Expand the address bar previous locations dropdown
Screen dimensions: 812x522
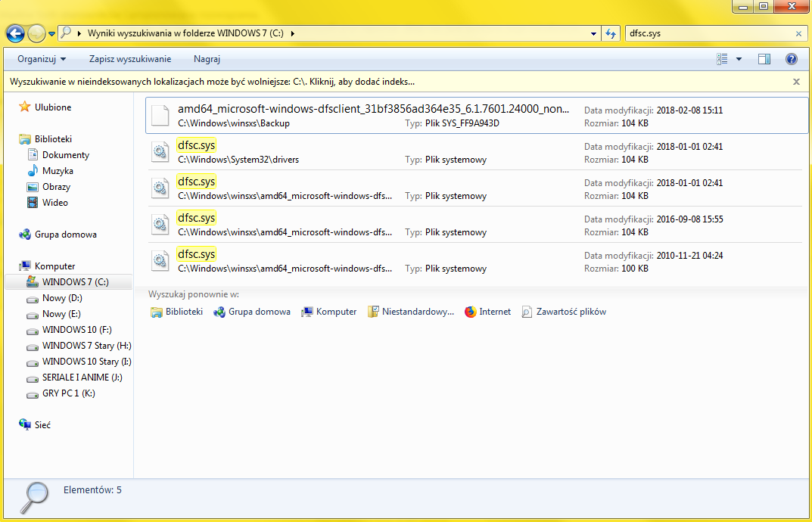pyautogui.click(x=593, y=33)
